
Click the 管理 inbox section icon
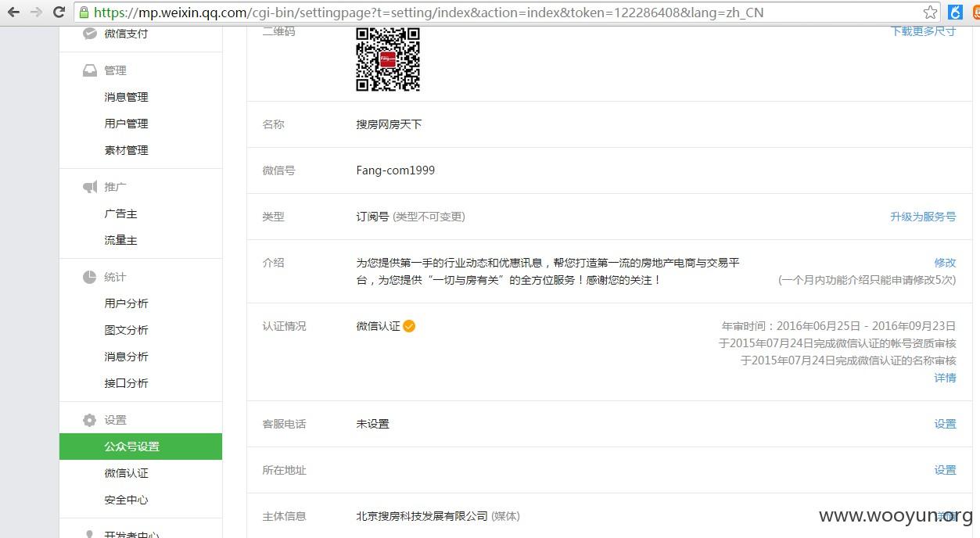90,70
